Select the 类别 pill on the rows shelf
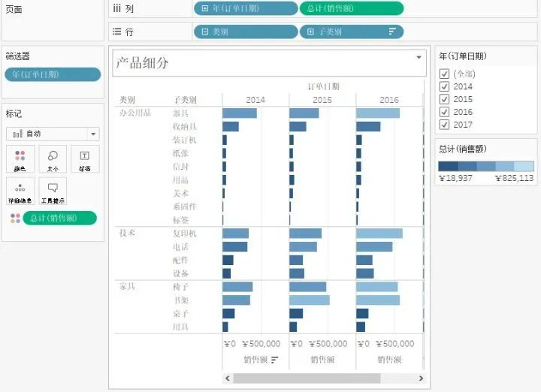 246,32
